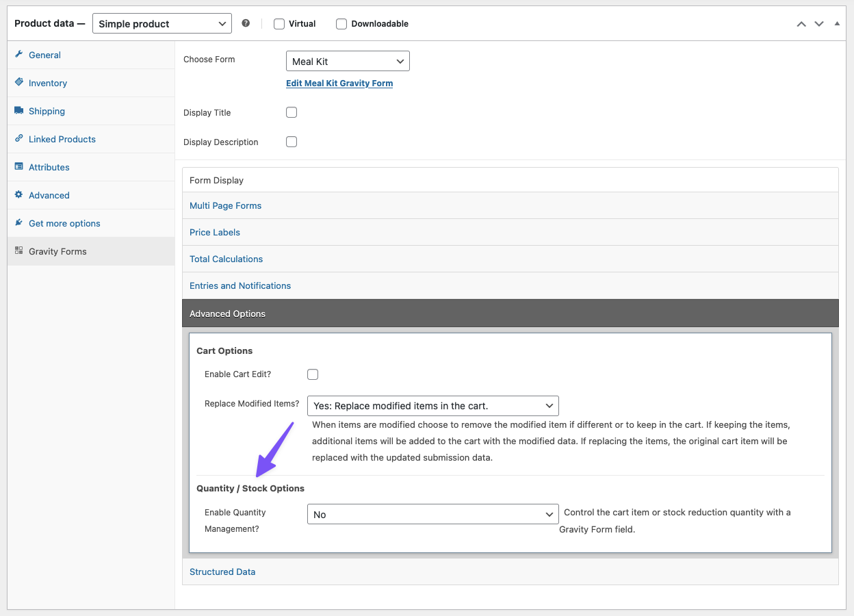The image size is (854, 616).
Task: Click the General tab wrench icon
Action: click(x=19, y=55)
